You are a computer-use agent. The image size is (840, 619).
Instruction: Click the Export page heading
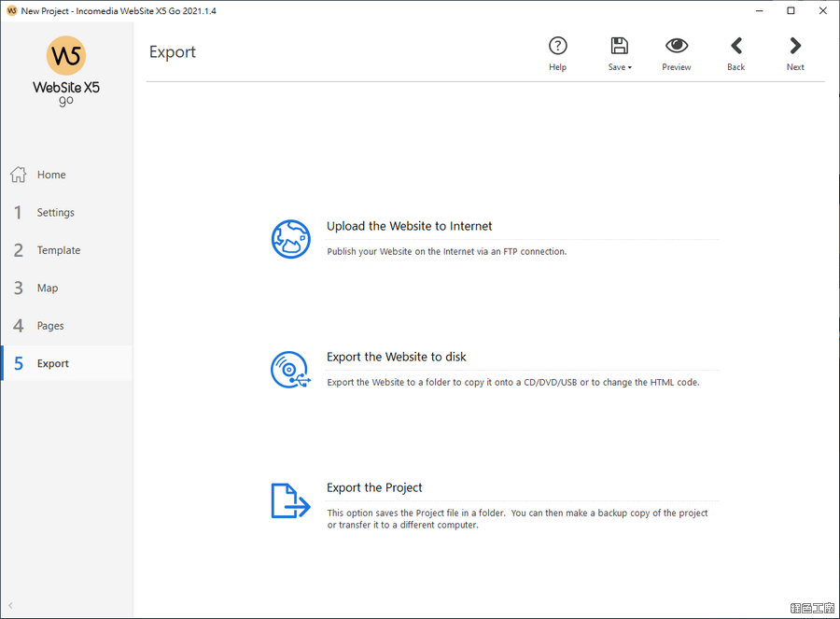(173, 52)
